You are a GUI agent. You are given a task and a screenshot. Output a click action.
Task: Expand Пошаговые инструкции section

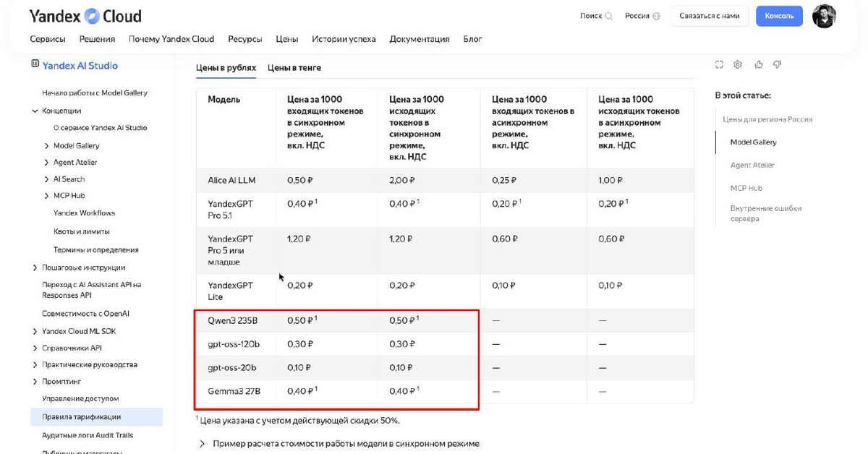tap(35, 267)
